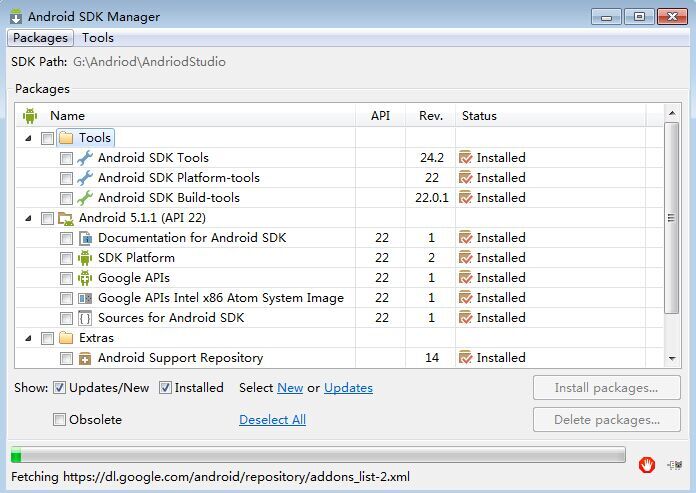Click the 22.0.1 revision value

[431, 197]
